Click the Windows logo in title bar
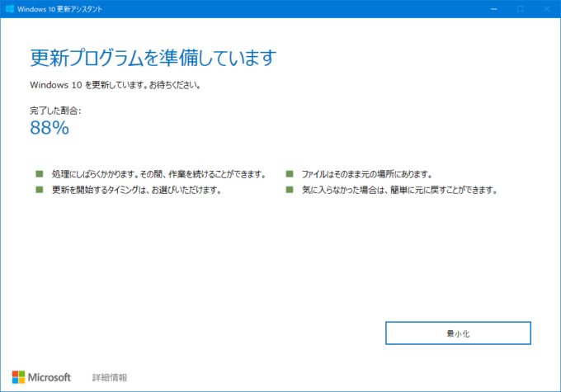This screenshot has width=561, height=392. [x=10, y=9]
